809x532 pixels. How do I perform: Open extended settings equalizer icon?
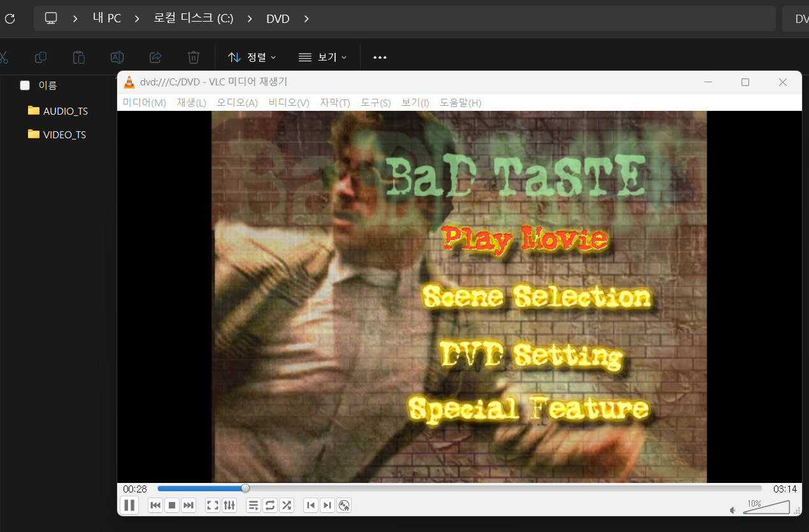pos(229,505)
